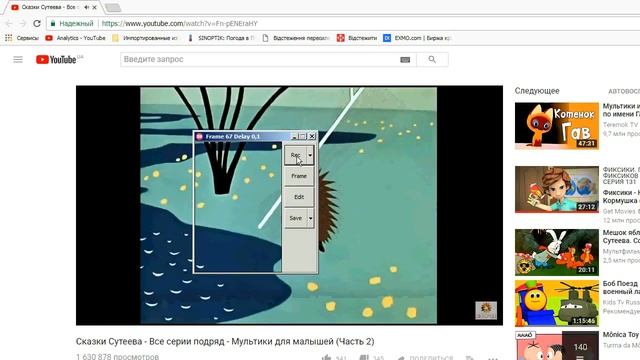Close the 'Сказки Сутеева' browser tab
The image size is (640, 360).
coord(95,7)
